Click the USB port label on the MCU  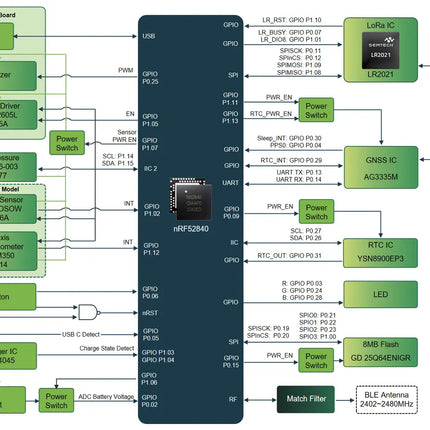pyautogui.click(x=149, y=36)
